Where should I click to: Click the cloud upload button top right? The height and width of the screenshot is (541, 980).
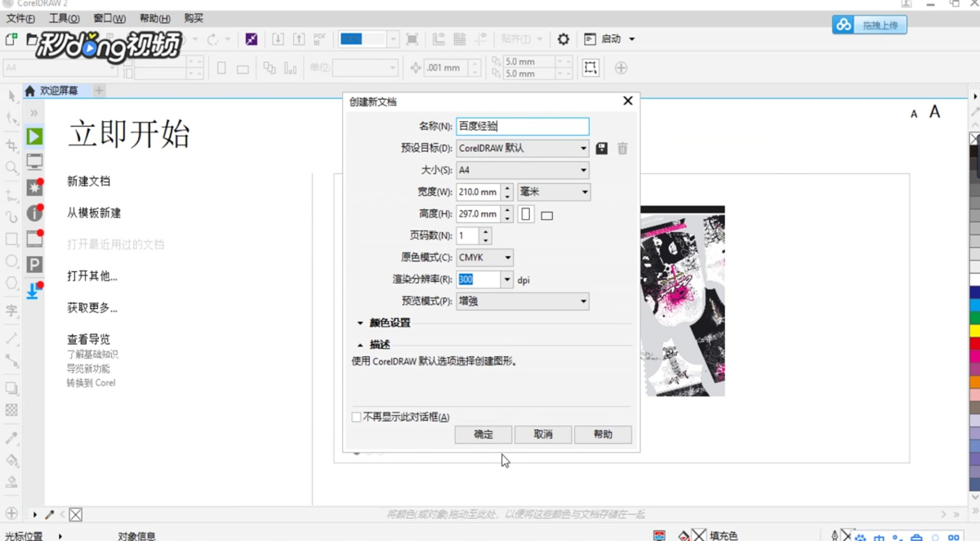[870, 25]
